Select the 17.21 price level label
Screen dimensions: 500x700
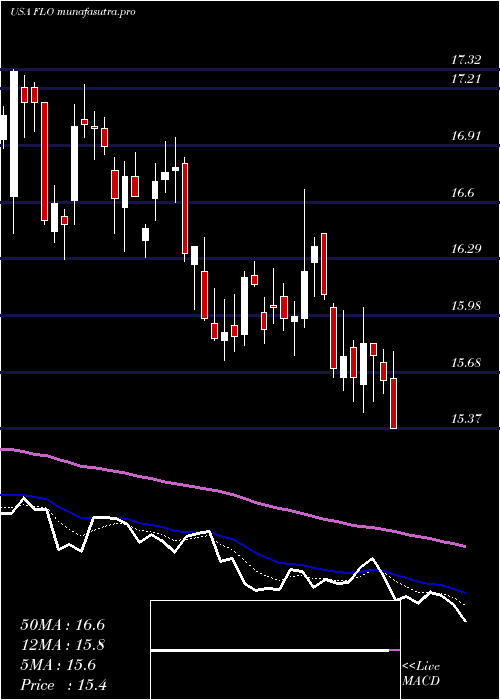pyautogui.click(x=466, y=79)
